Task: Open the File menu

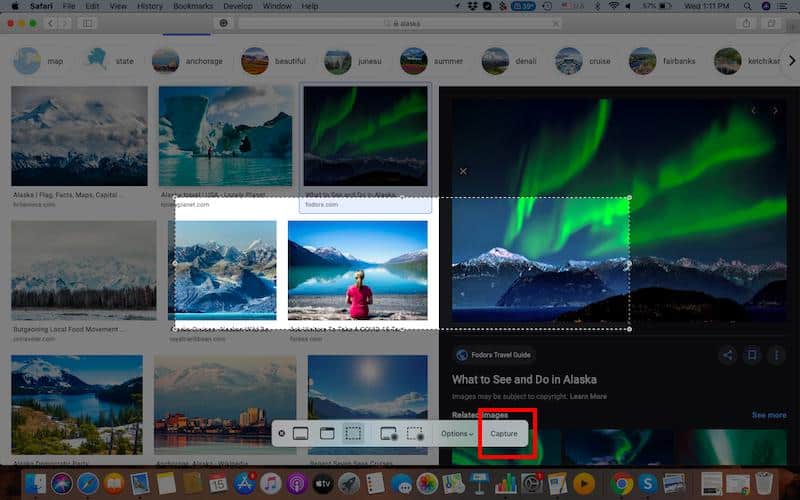Action: 69,6
